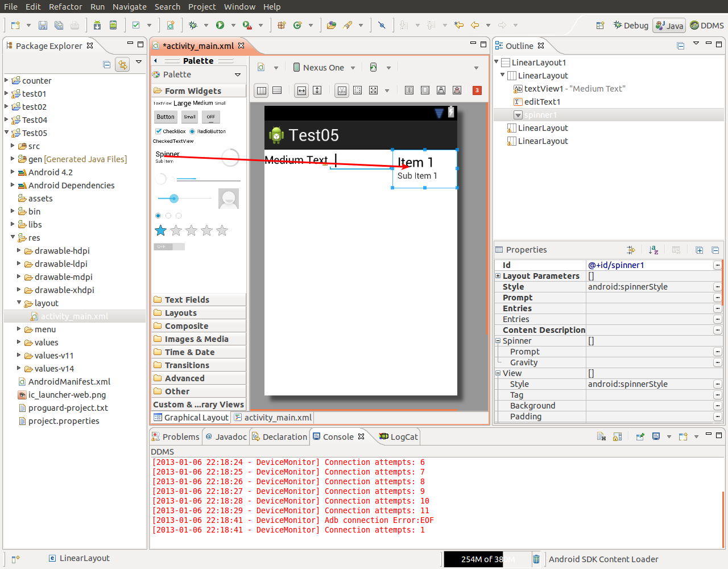Click the New Android XML File icon

point(170,25)
